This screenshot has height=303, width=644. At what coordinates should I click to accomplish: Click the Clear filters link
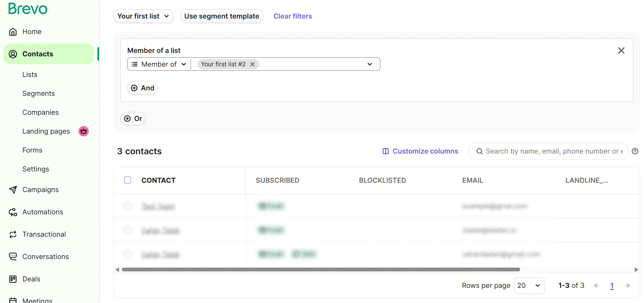[x=292, y=16]
